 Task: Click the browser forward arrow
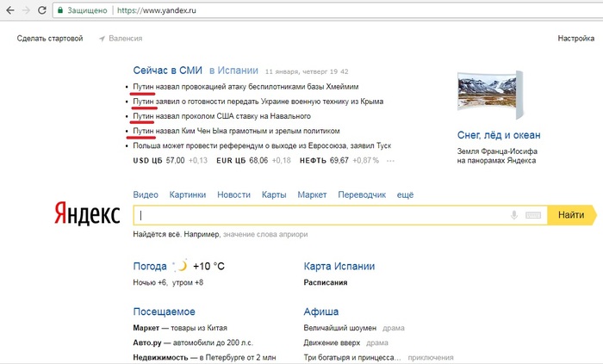click(26, 10)
